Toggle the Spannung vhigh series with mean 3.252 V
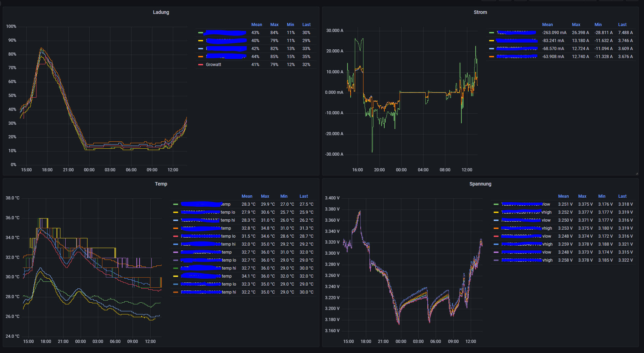644x353 pixels. (x=526, y=212)
